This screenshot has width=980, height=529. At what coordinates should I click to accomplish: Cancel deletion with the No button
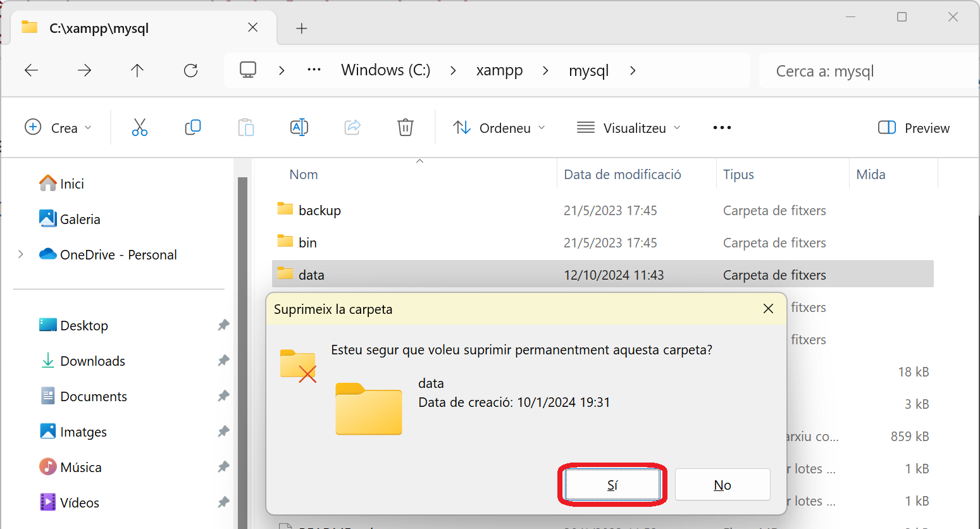coord(722,485)
